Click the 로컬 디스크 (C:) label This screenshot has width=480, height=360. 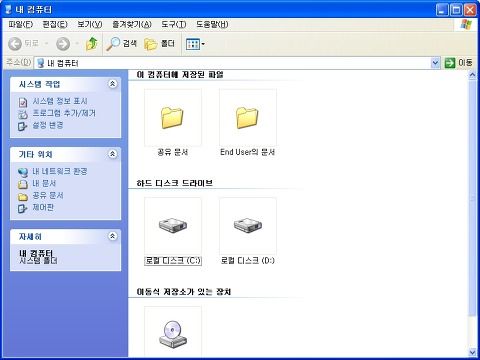coord(173,260)
